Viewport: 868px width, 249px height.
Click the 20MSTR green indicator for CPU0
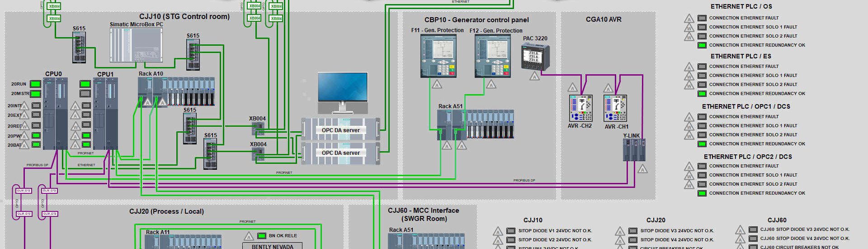click(x=35, y=94)
